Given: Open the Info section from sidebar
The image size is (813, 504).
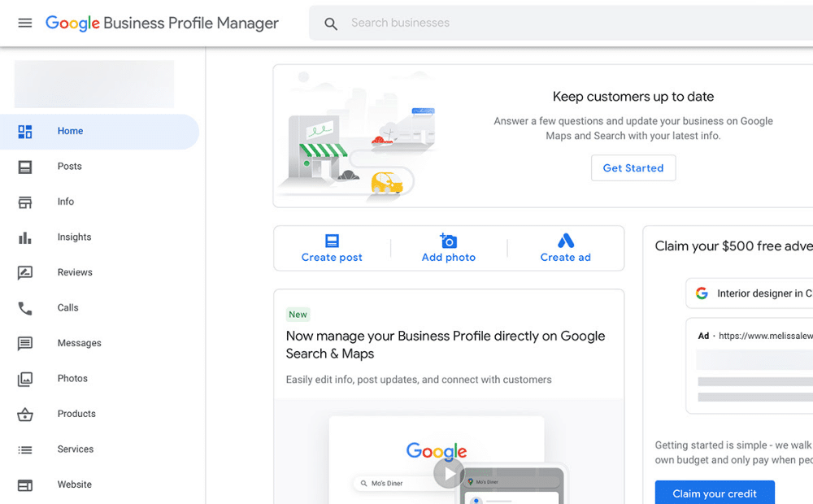Looking at the screenshot, I should click(x=25, y=202).
